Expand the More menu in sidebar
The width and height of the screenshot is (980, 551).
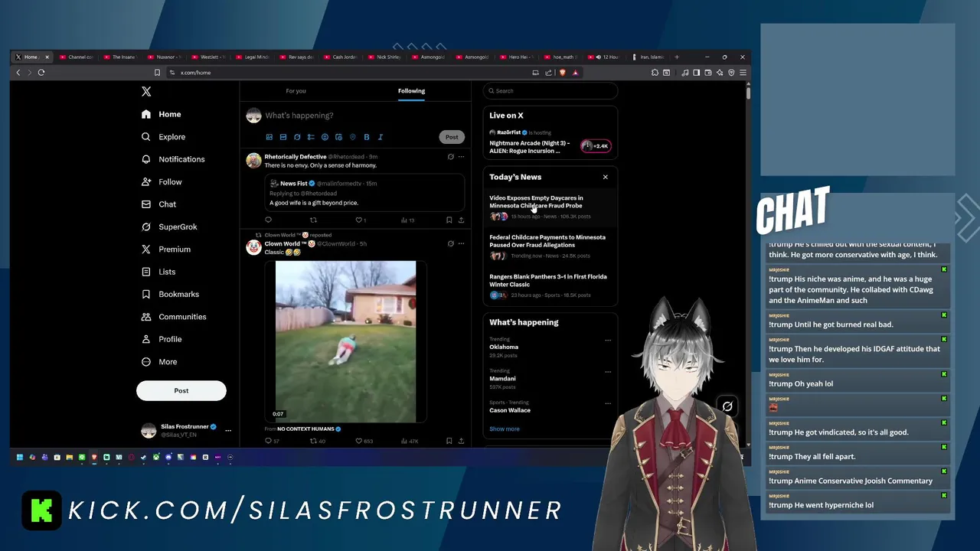click(159, 362)
